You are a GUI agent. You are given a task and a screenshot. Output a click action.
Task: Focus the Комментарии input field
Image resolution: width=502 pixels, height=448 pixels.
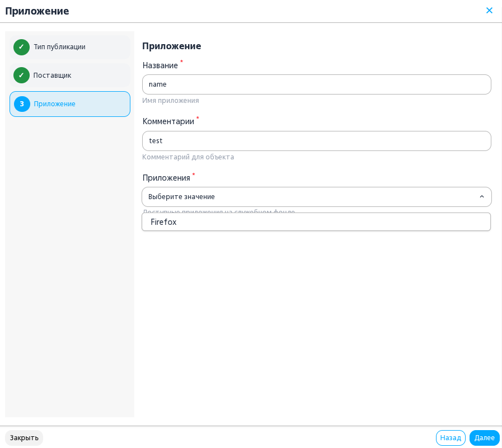pos(316,141)
